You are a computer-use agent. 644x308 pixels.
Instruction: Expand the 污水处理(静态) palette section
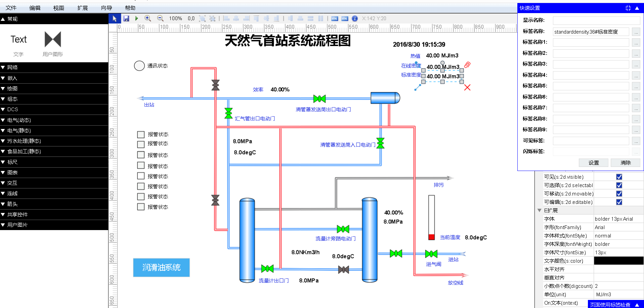pos(54,141)
